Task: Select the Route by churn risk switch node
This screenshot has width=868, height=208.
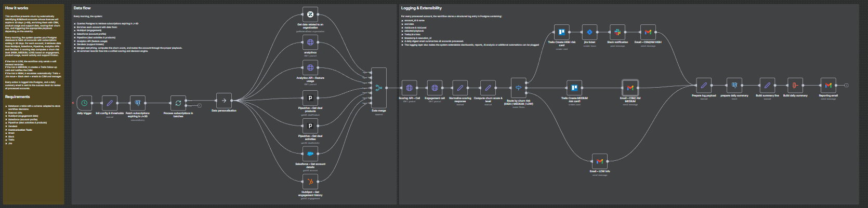Action: (518, 88)
